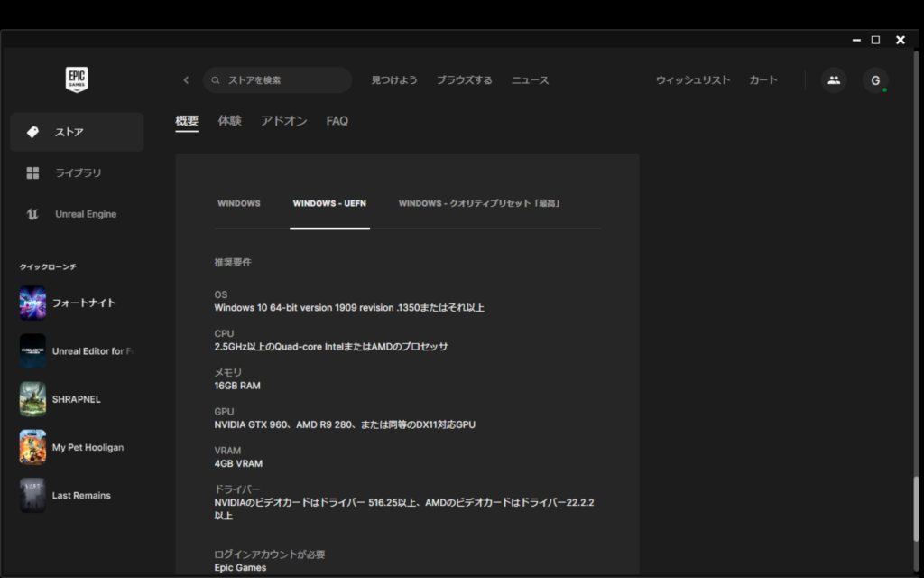924x578 pixels.
Task: Click Unreal Editor for Fortnite thumbnail
Action: [33, 351]
